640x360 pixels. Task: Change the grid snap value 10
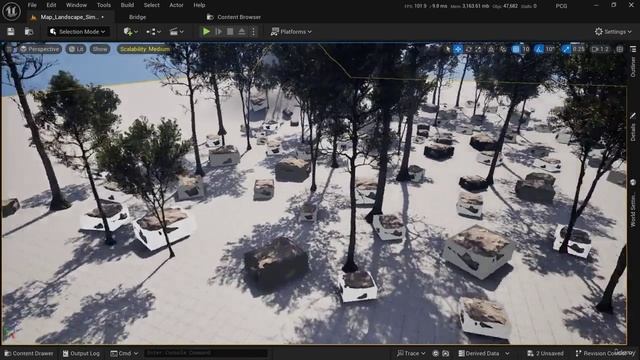526,49
